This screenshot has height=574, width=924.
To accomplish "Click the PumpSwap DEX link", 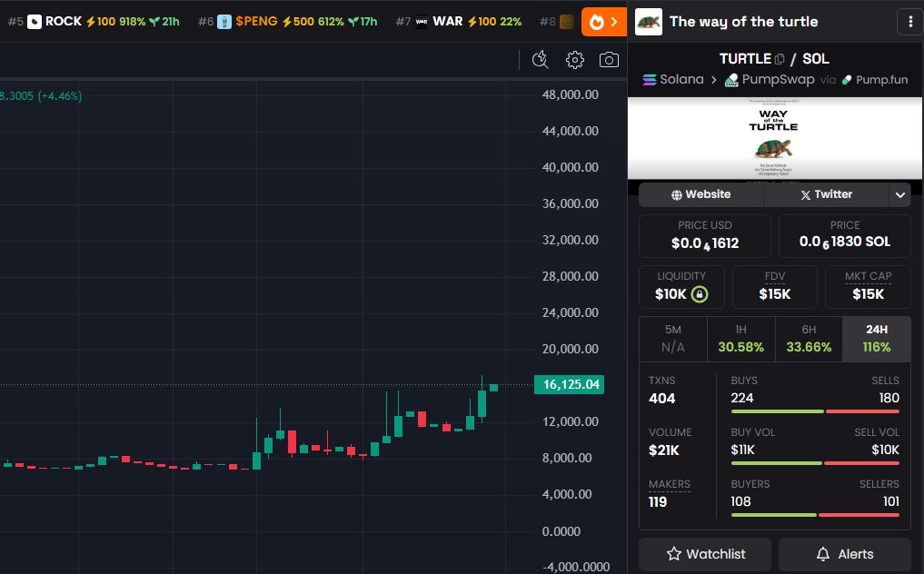I will click(x=769, y=80).
